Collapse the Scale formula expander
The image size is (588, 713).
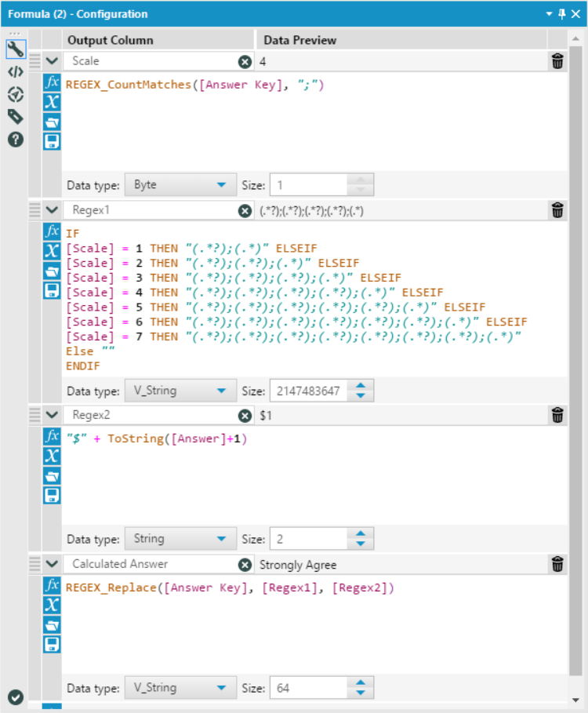coord(52,61)
